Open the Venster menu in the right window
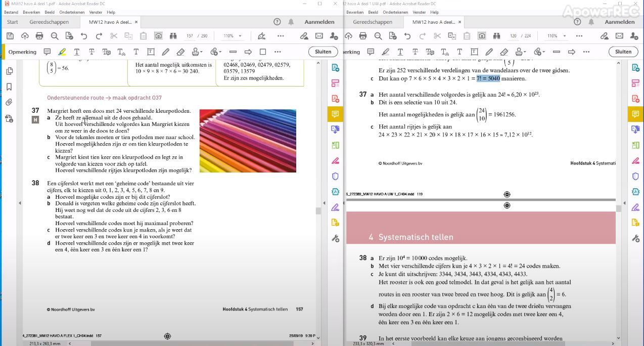The width and height of the screenshot is (644, 346). [419, 12]
